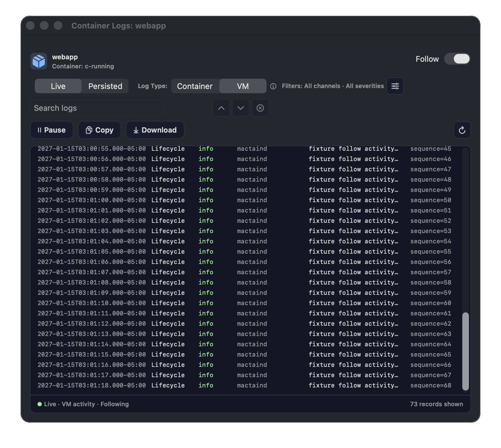
Task: Pause the live log stream
Action: click(52, 130)
